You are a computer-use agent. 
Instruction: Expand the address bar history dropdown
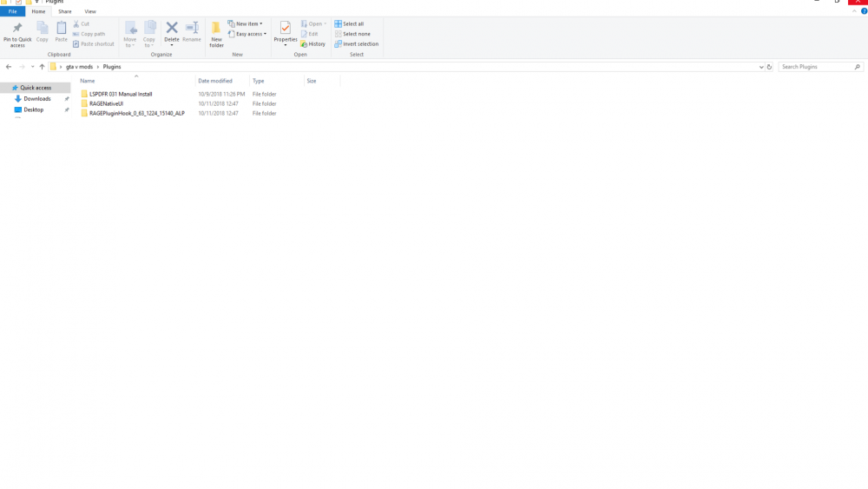coord(761,67)
